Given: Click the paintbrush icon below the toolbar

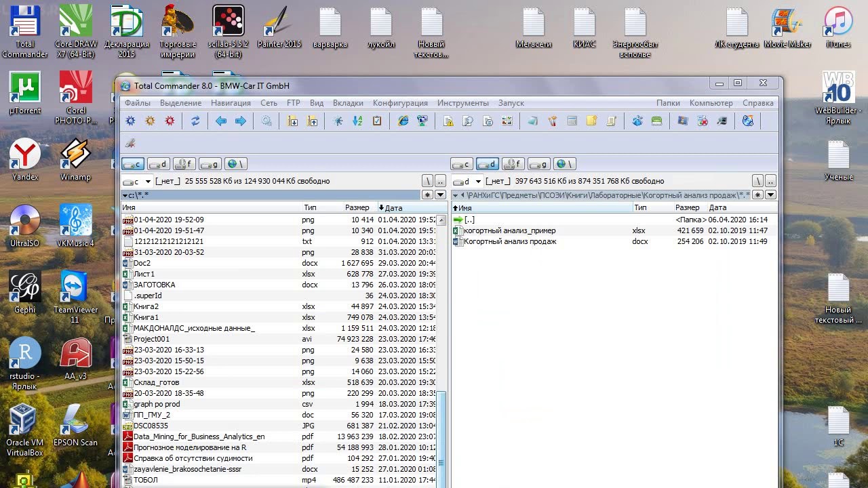Looking at the screenshot, I should (130, 143).
